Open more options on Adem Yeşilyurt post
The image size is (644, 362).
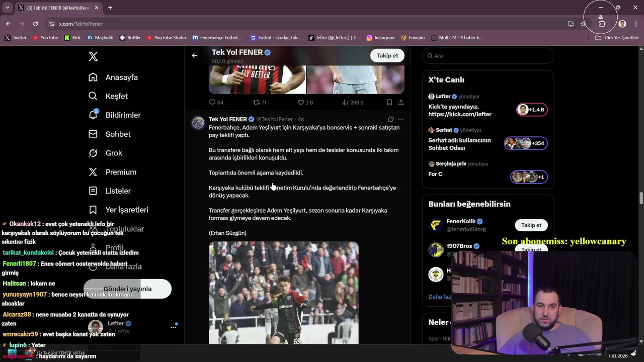click(x=401, y=119)
